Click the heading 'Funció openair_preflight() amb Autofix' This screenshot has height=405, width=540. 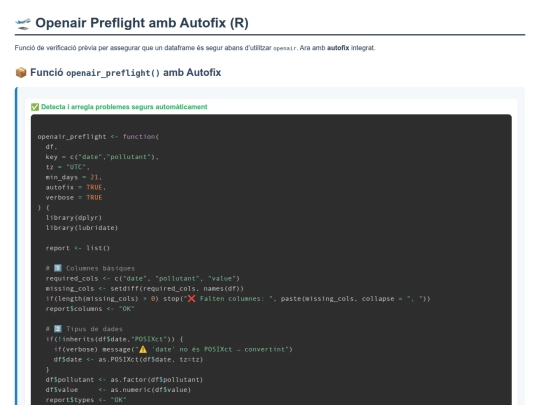point(126,73)
